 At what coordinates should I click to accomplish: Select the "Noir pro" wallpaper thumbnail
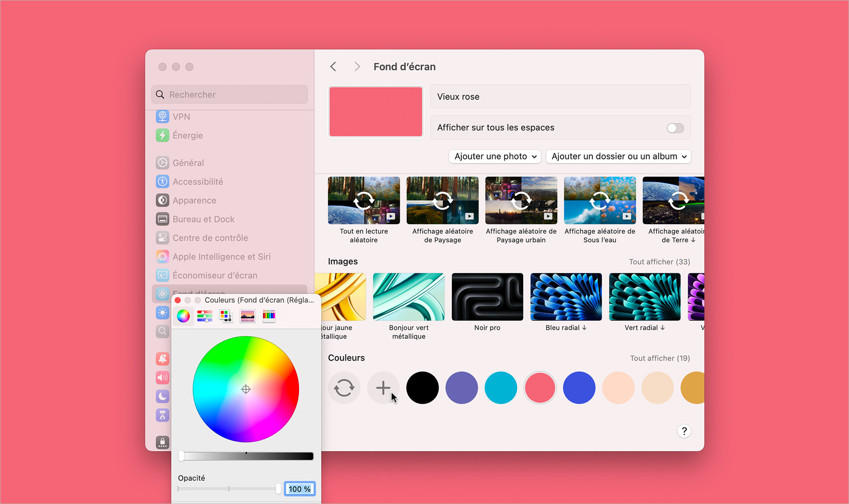tap(487, 297)
